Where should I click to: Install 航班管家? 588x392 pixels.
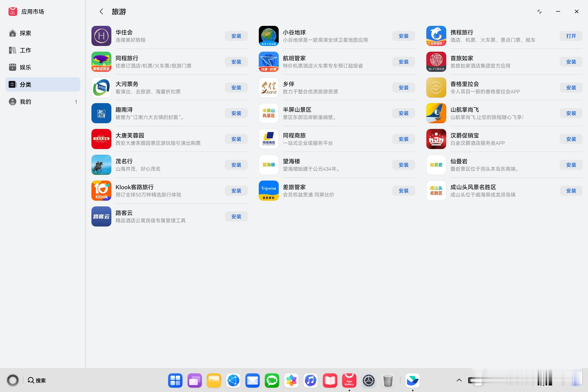pos(403,62)
